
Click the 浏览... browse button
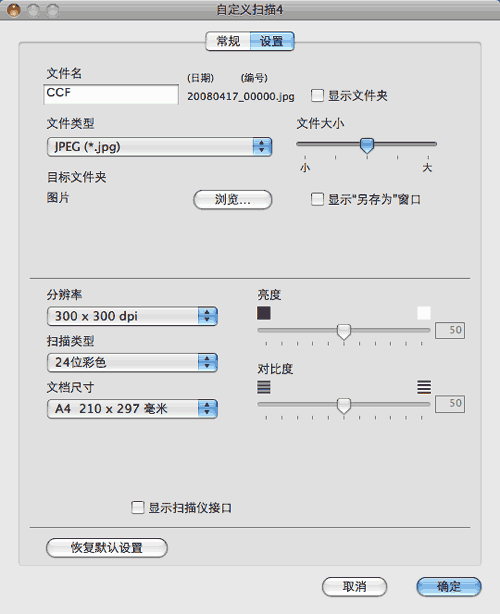(233, 200)
